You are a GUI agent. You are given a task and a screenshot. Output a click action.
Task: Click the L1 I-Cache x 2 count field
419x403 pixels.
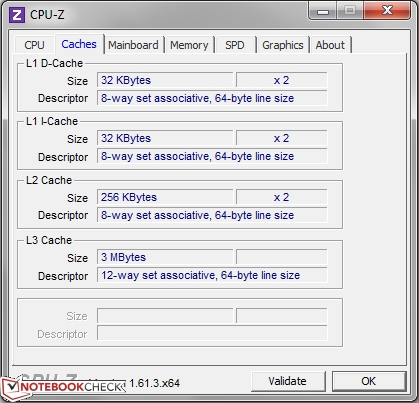282,138
